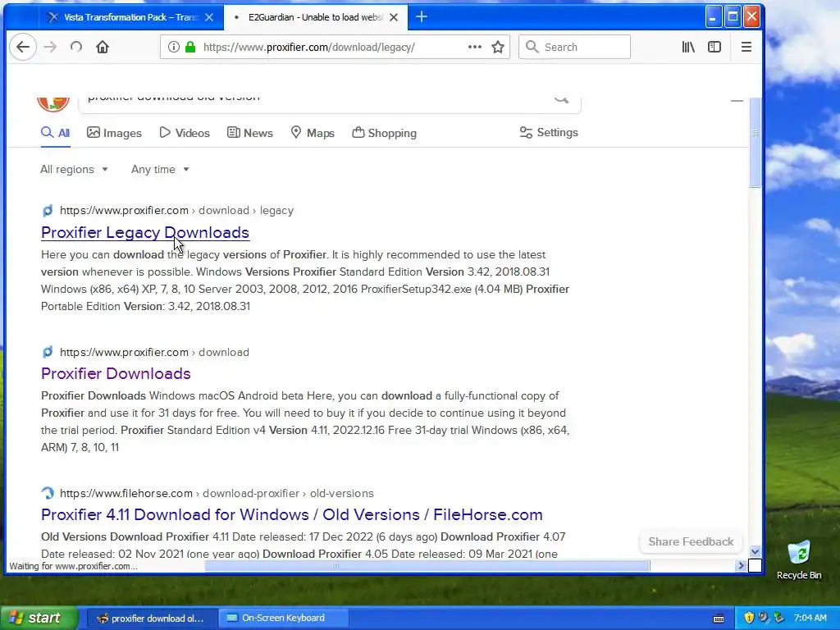Screen dimensions: 840x630
Task: Click the proxifier.com legacy result URL
Action: click(177, 211)
